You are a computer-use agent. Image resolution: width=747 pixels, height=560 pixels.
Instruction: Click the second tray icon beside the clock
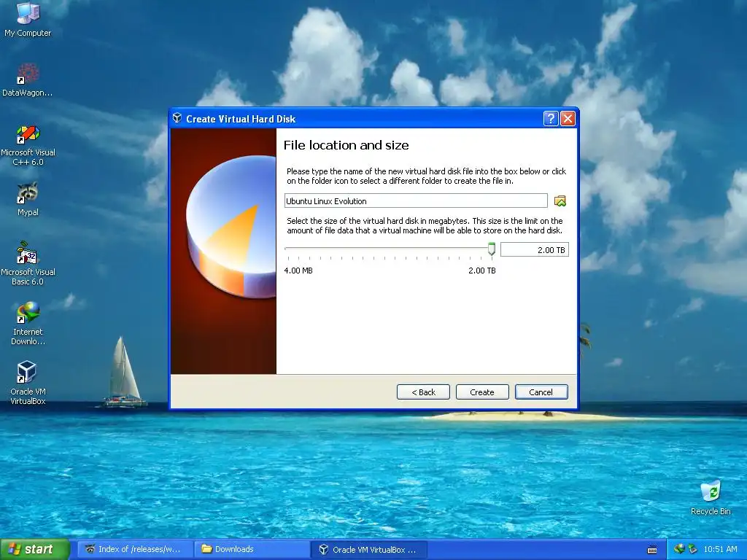point(693,549)
